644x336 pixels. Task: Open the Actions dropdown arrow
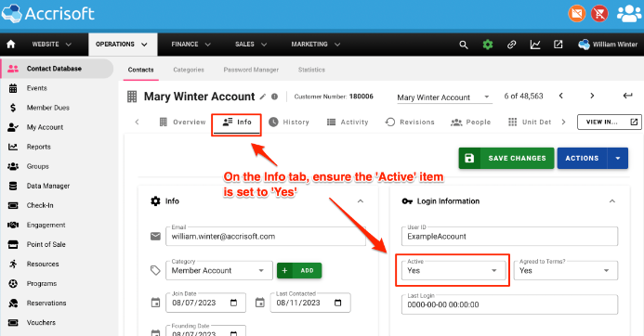618,159
